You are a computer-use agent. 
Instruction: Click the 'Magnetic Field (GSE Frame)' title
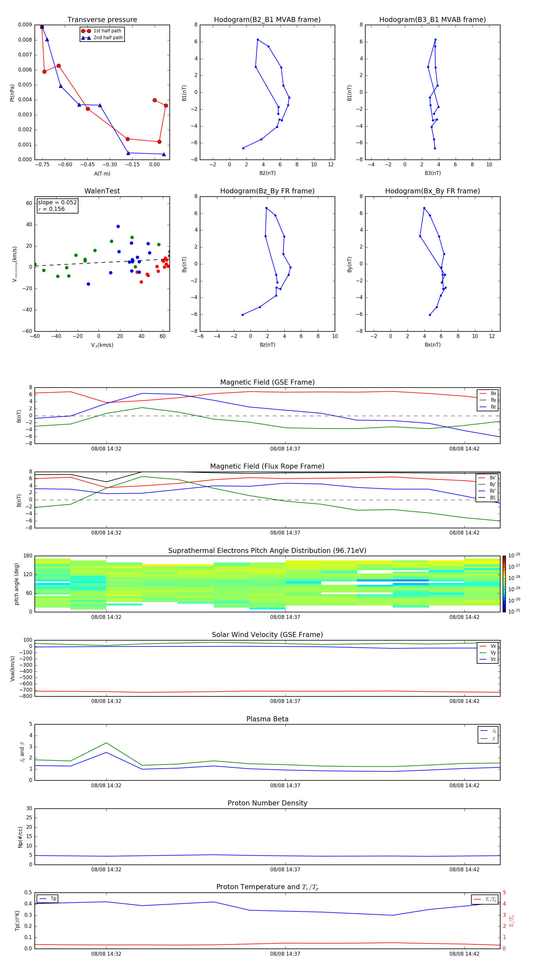267,382
